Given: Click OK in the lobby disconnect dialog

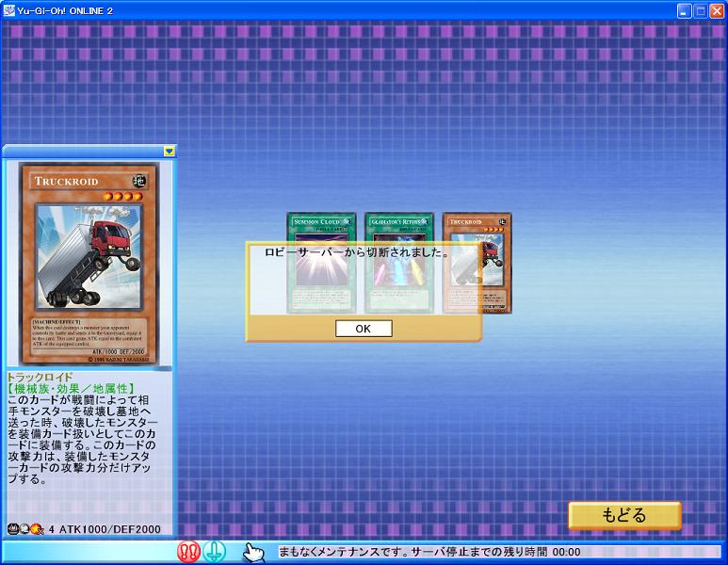Looking at the screenshot, I should [x=364, y=329].
